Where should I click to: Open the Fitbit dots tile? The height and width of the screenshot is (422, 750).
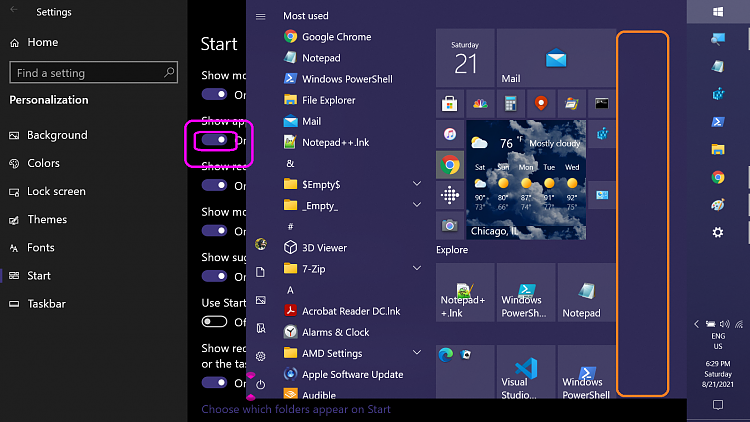point(450,195)
